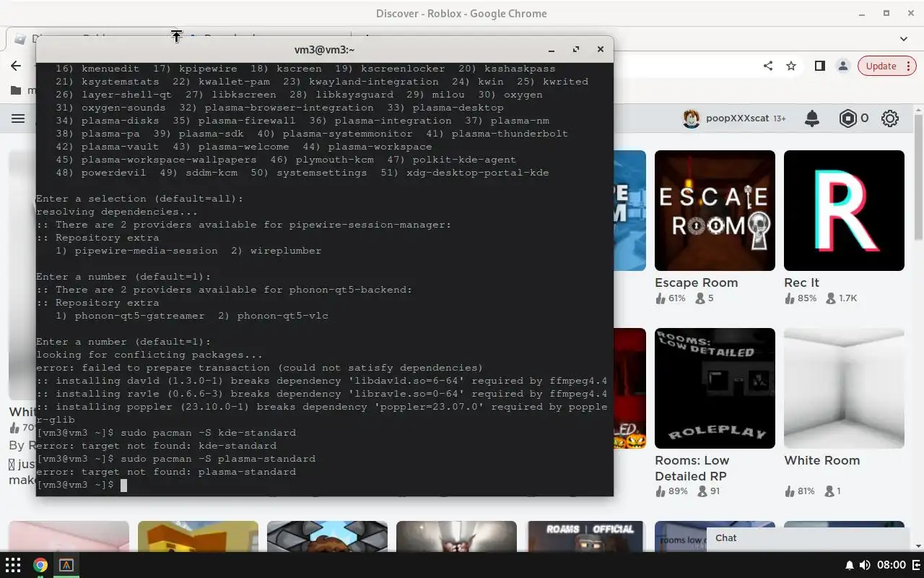Open the app launcher grid in taskbar
924x578 pixels.
tap(13, 565)
